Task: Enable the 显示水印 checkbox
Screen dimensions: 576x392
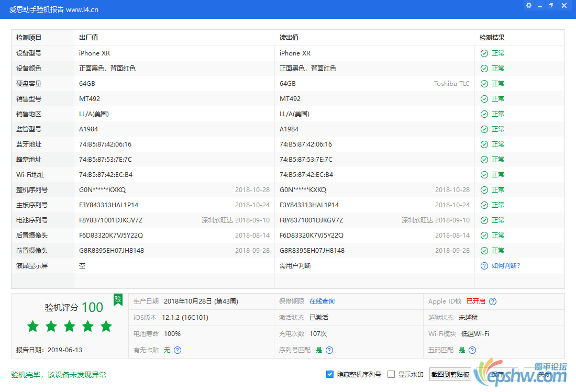Action: (x=391, y=374)
